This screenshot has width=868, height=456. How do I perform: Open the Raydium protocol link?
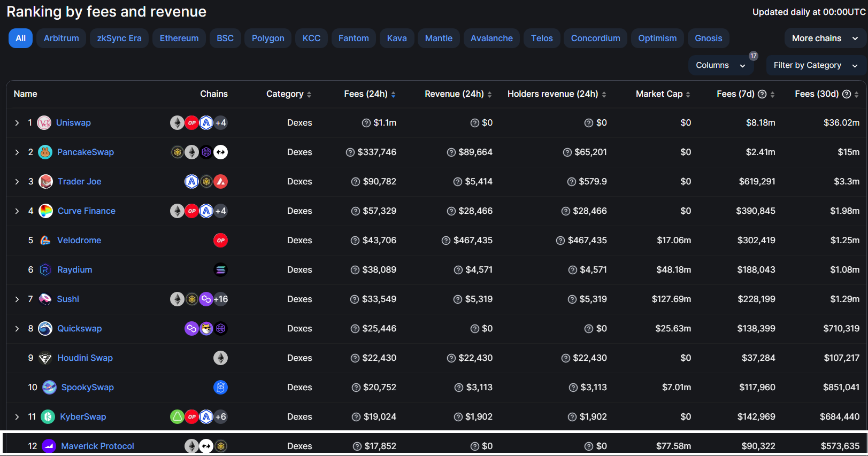coord(75,270)
